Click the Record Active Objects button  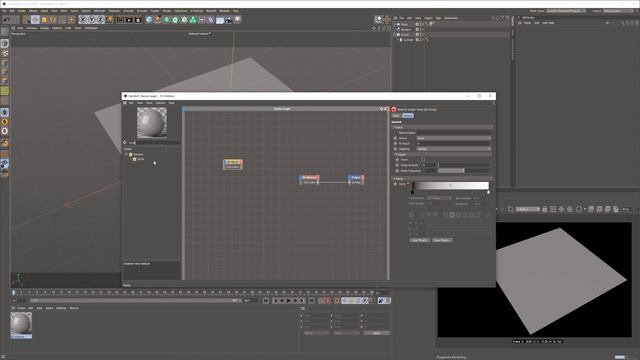(x=321, y=301)
